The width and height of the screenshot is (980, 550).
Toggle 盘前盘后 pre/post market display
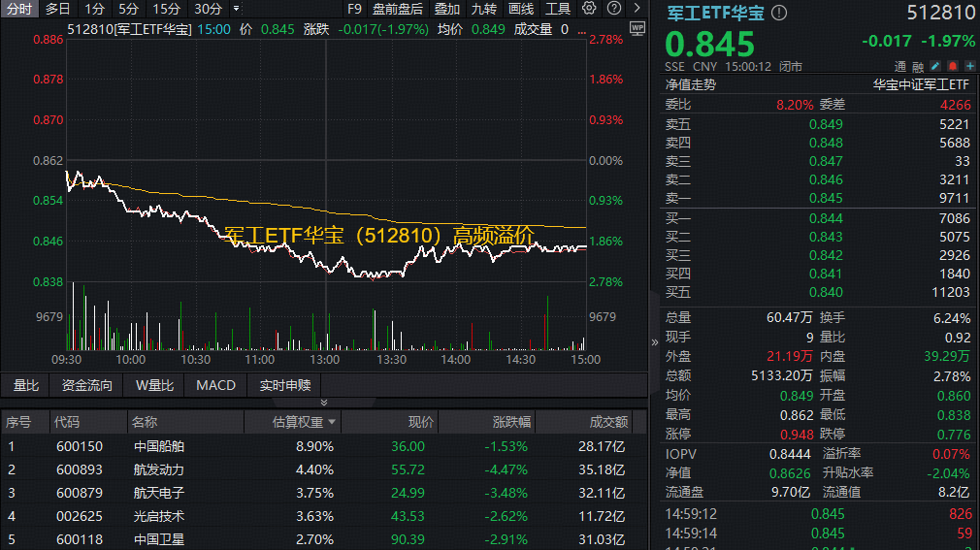coord(398,9)
